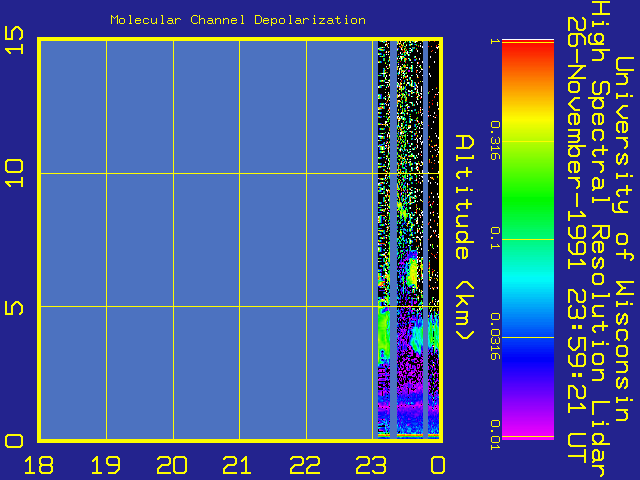Click the lidar data strip after hour 23
640x480 pixels.
click(x=408, y=239)
